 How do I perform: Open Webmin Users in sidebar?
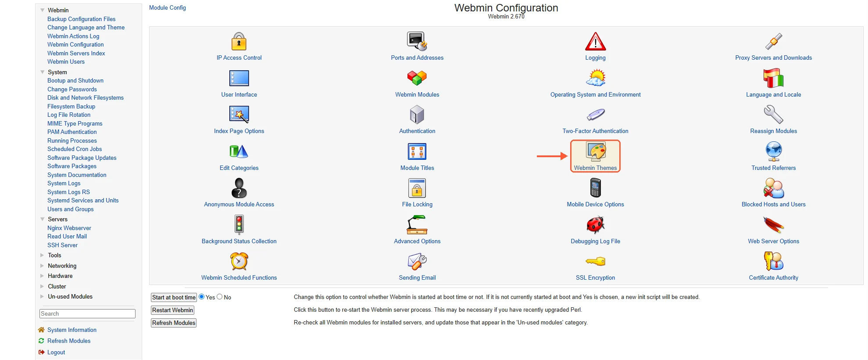point(66,61)
